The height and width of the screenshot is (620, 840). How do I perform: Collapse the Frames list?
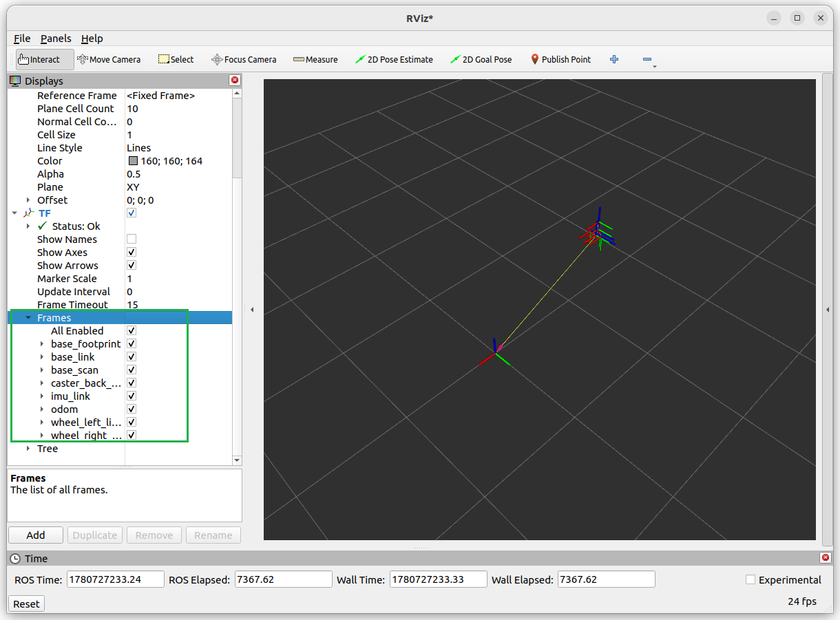(x=28, y=318)
